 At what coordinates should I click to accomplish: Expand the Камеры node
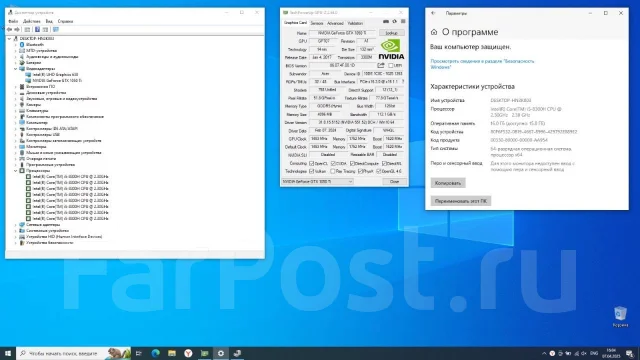point(16,104)
